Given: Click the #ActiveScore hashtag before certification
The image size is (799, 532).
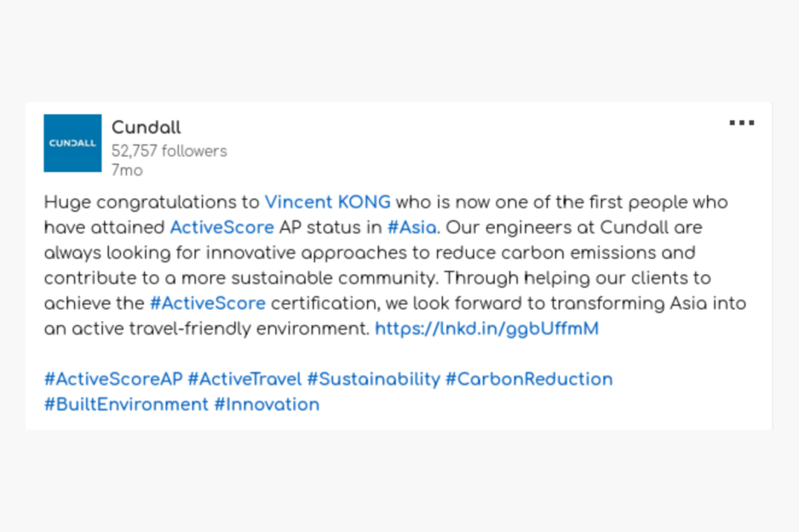Looking at the screenshot, I should [x=208, y=303].
